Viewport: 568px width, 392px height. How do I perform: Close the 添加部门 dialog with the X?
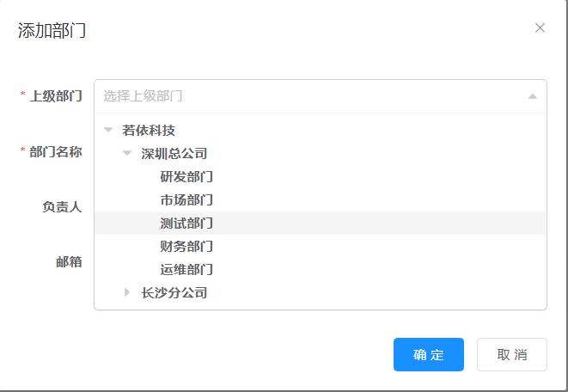coord(540,28)
